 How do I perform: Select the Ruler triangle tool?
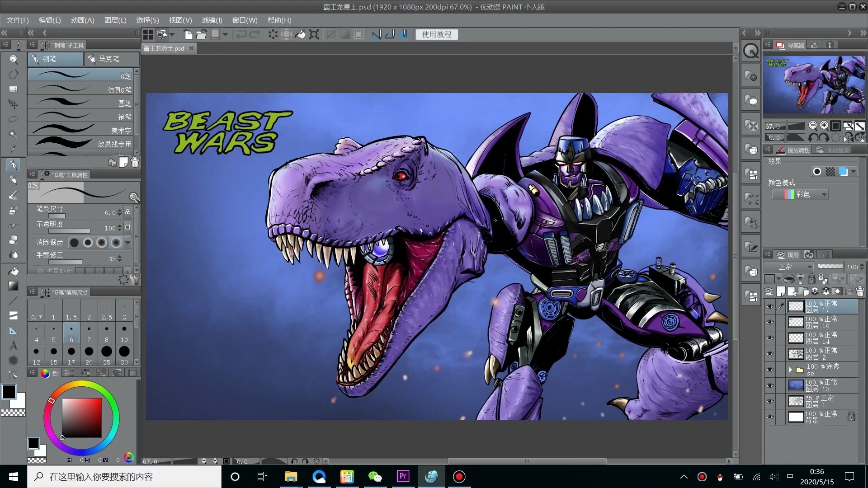point(14,331)
